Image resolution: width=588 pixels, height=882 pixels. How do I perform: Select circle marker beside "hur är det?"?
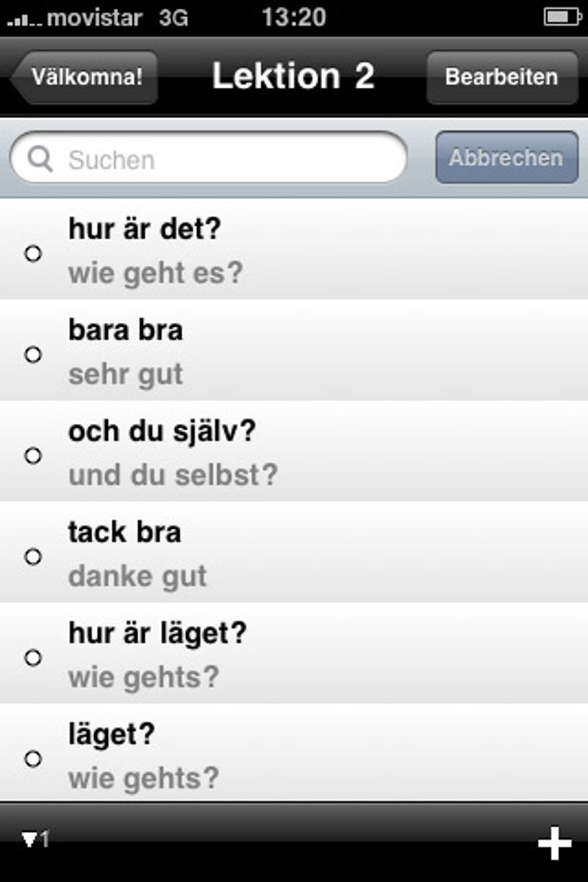[x=33, y=253]
